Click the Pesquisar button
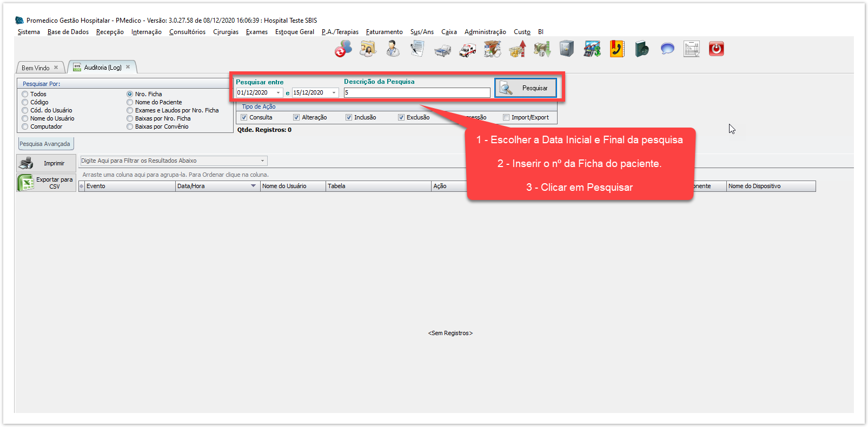868x427 pixels. coord(525,88)
